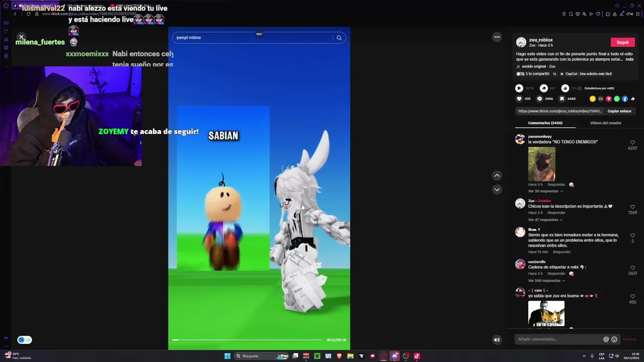Image resolution: width=644 pixels, height=362 pixels.
Task: Open File Explorer from taskbar
Action: (x=350, y=356)
